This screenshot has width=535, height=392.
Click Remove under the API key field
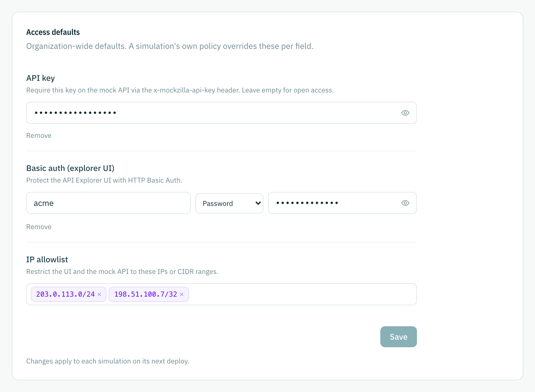click(39, 136)
